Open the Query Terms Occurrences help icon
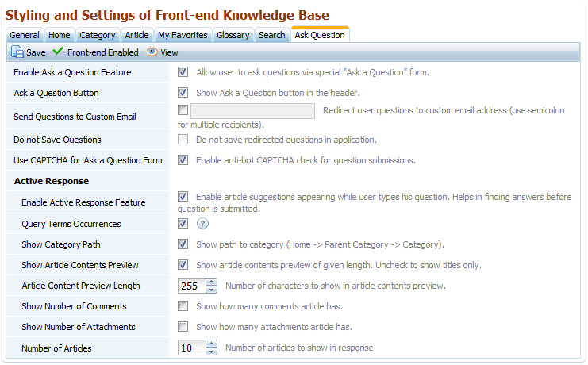This screenshot has width=588, height=365. (x=202, y=224)
